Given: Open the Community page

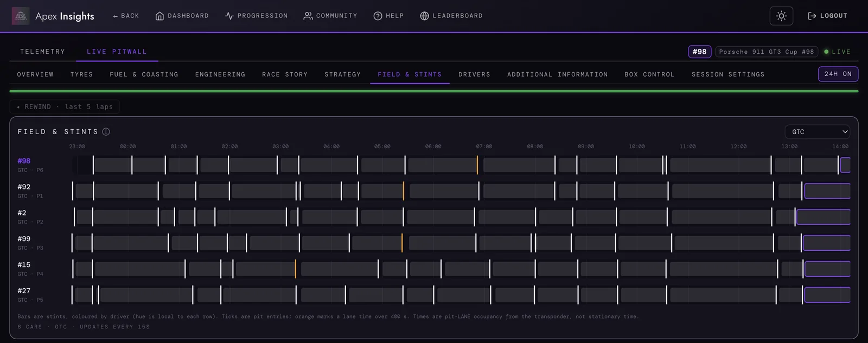Looking at the screenshot, I should [336, 16].
